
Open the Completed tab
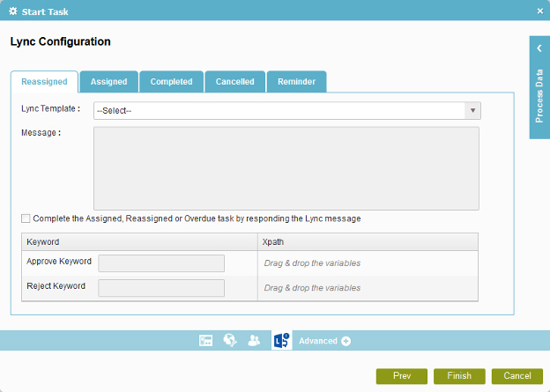point(171,82)
